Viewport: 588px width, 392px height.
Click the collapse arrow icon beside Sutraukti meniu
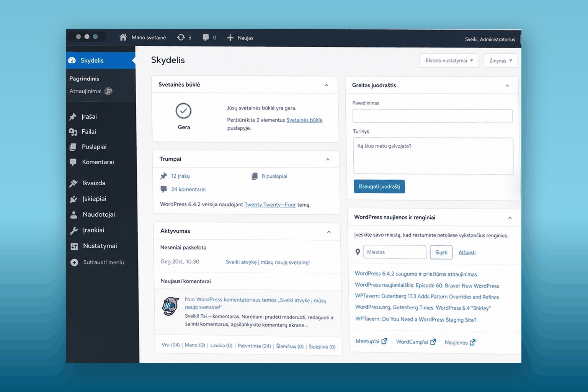click(74, 262)
